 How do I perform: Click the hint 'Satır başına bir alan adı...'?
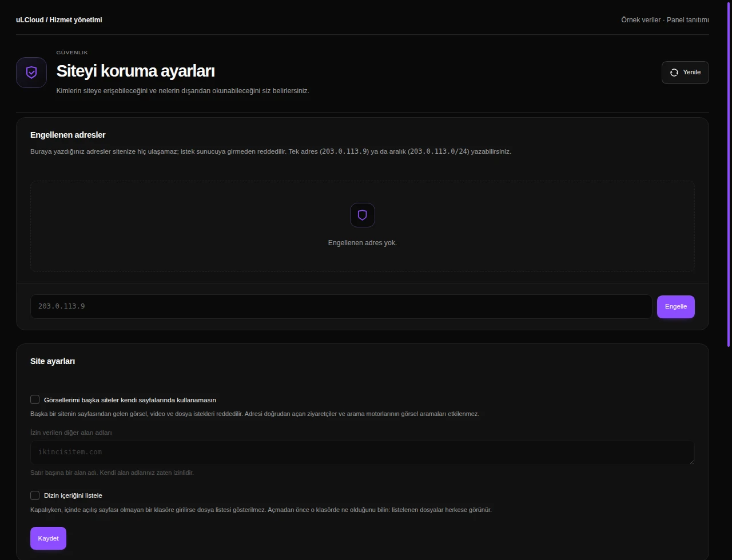pos(112,473)
